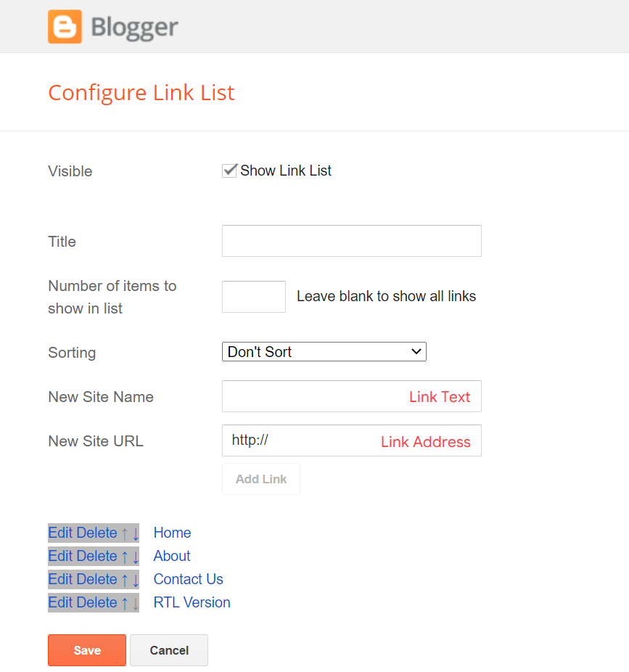Click the Show Link List label
Image resolution: width=629 pixels, height=672 pixels.
pos(286,171)
